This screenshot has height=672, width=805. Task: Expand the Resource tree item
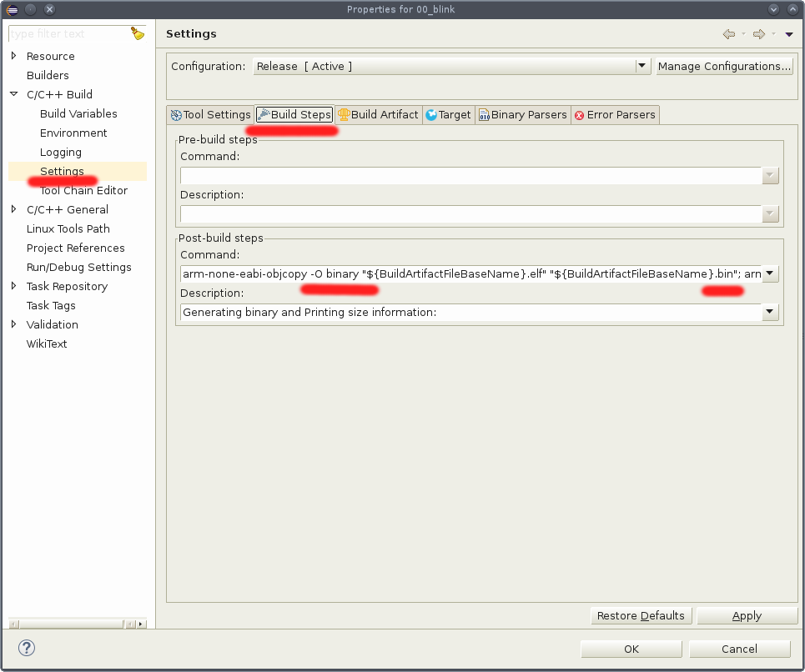(13, 56)
